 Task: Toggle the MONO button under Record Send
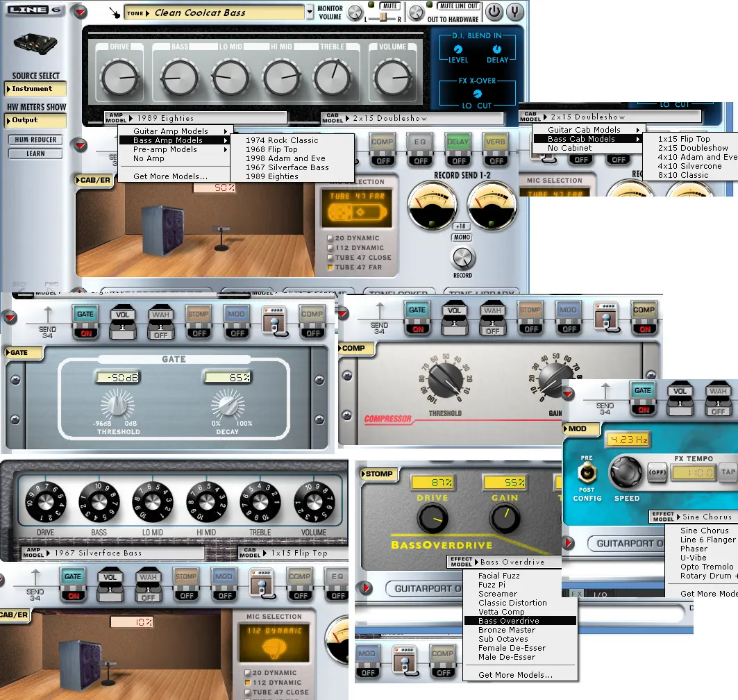pos(462,237)
